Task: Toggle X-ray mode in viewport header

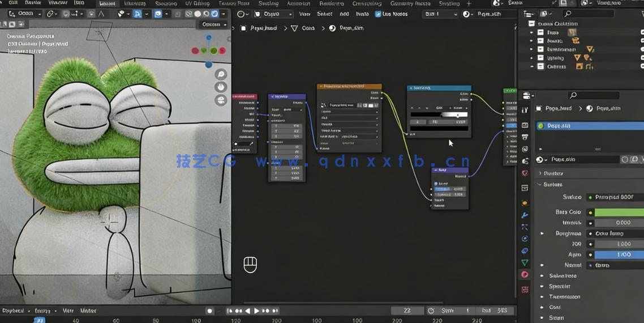Action: tap(178, 14)
